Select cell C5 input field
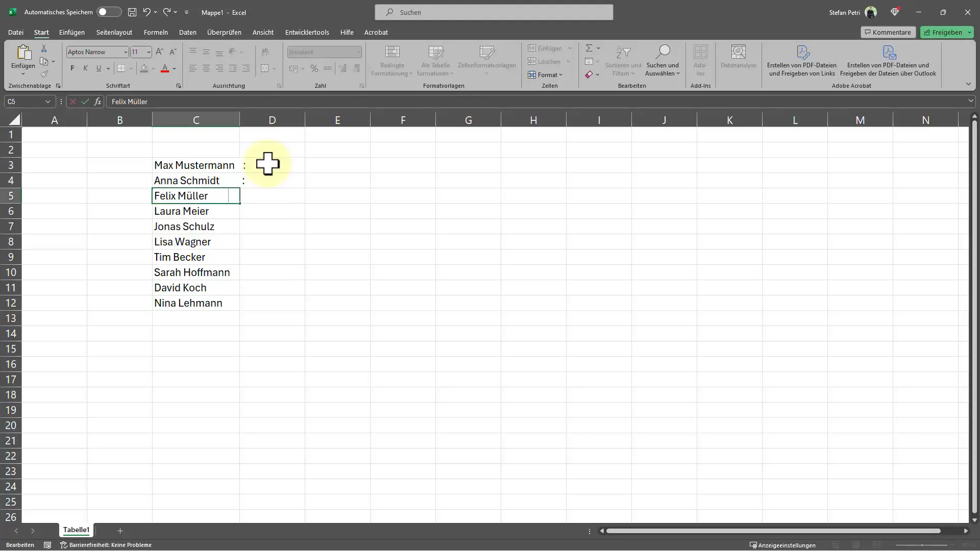The height and width of the screenshot is (551, 980). [x=196, y=196]
